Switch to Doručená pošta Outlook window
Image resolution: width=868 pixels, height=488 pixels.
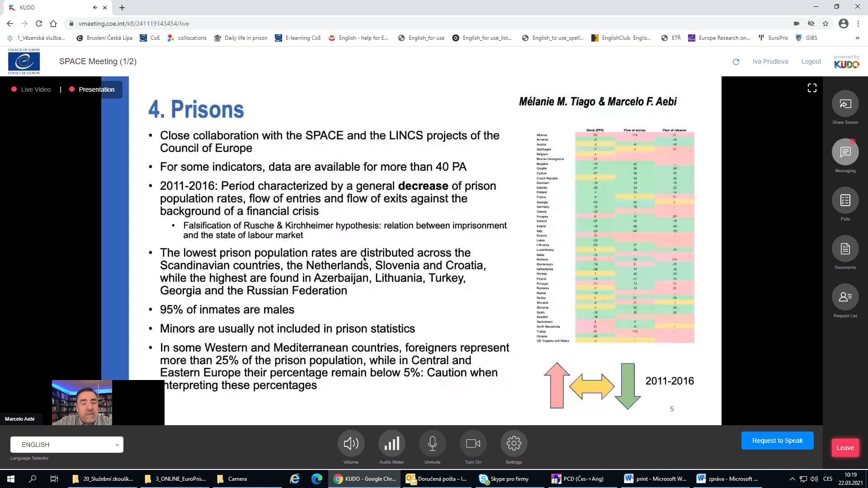click(x=437, y=479)
